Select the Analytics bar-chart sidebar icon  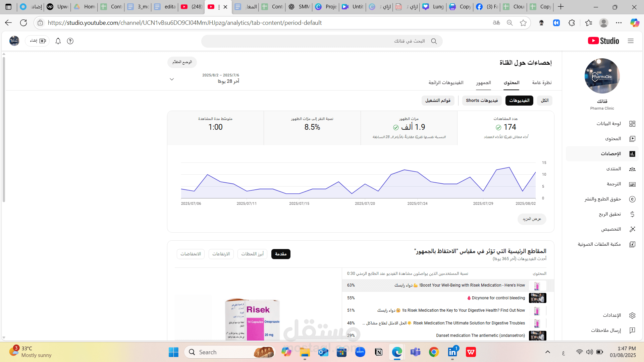tap(632, 154)
